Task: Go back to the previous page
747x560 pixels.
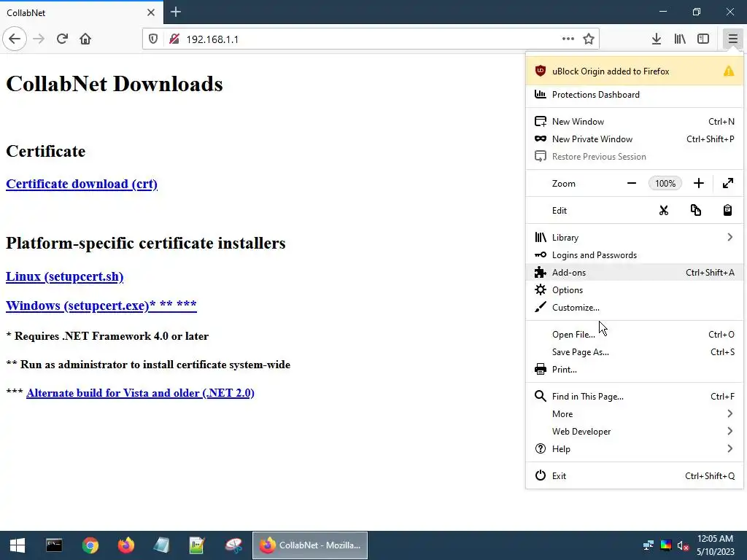Action: click(15, 39)
